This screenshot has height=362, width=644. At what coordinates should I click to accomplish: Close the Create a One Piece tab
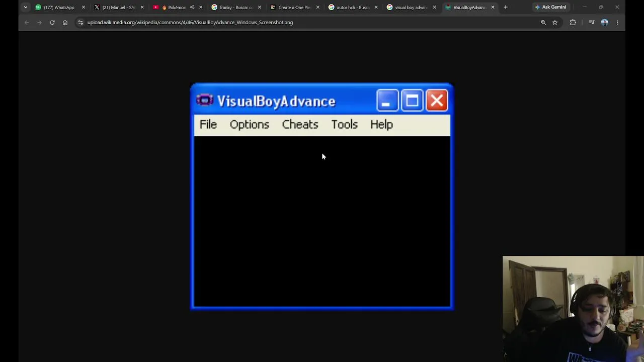(x=317, y=7)
